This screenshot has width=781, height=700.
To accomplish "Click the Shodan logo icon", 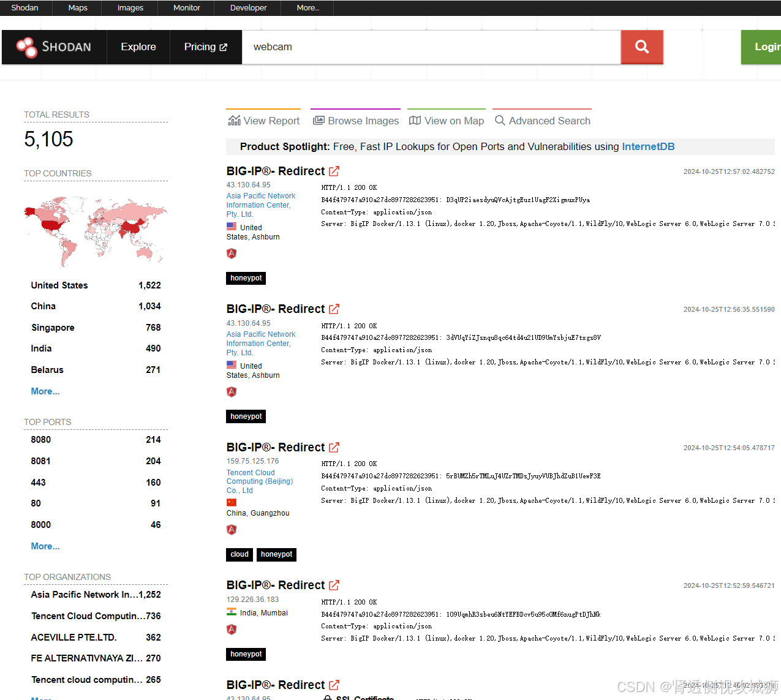I will pyautogui.click(x=26, y=47).
